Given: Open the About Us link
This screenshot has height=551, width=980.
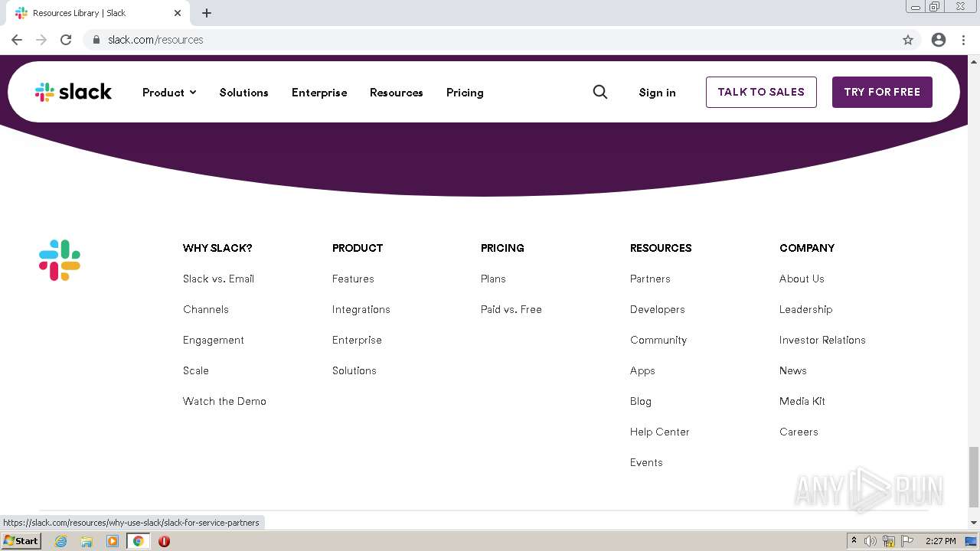Looking at the screenshot, I should point(802,279).
